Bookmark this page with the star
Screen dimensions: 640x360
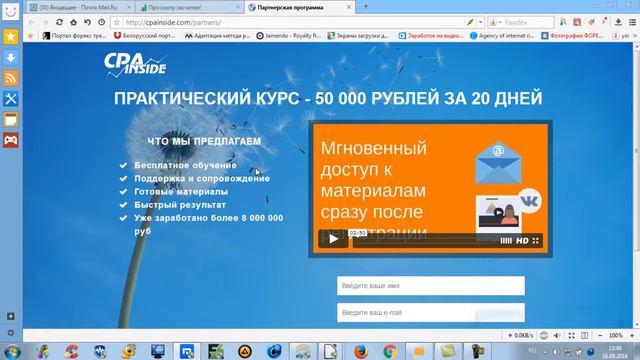(117, 22)
